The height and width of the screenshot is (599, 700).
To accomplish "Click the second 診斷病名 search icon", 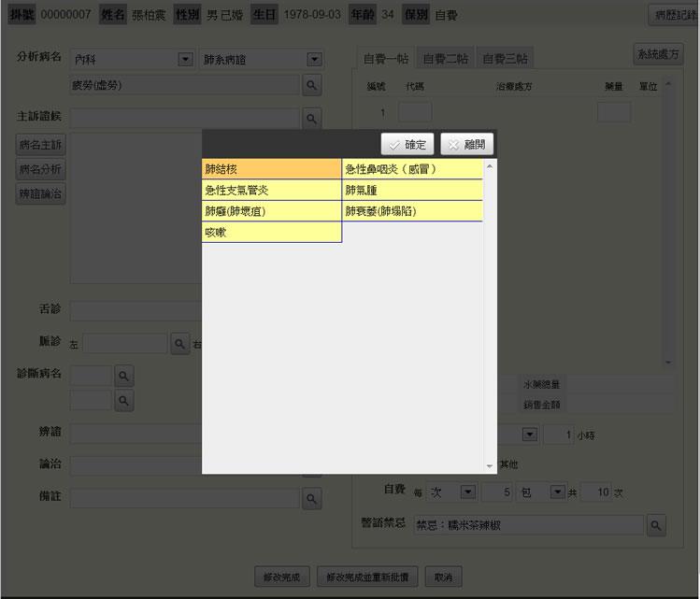I will pos(123,400).
